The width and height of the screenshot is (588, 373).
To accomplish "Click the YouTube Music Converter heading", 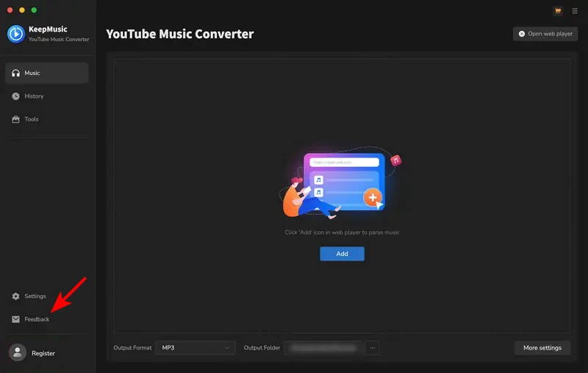I will tap(179, 34).
